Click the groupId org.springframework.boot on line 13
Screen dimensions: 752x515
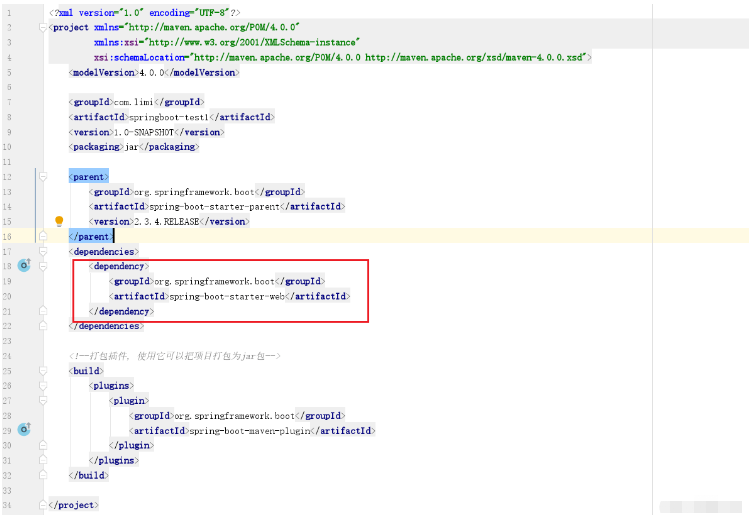(x=194, y=192)
